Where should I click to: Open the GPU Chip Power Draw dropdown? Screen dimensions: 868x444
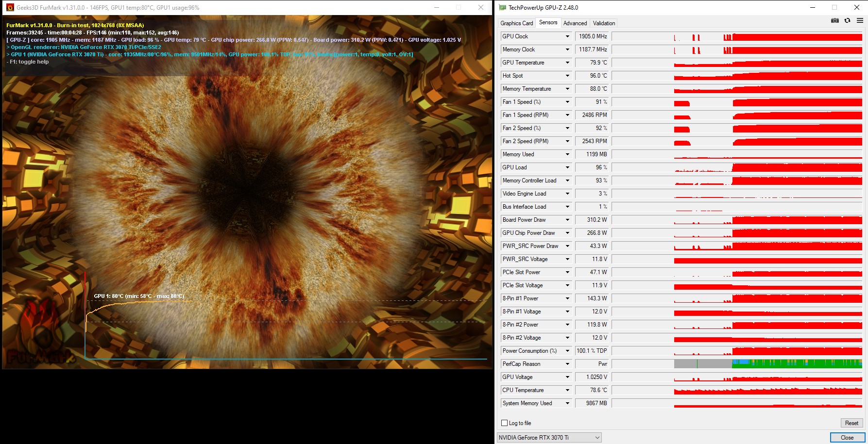tap(567, 233)
